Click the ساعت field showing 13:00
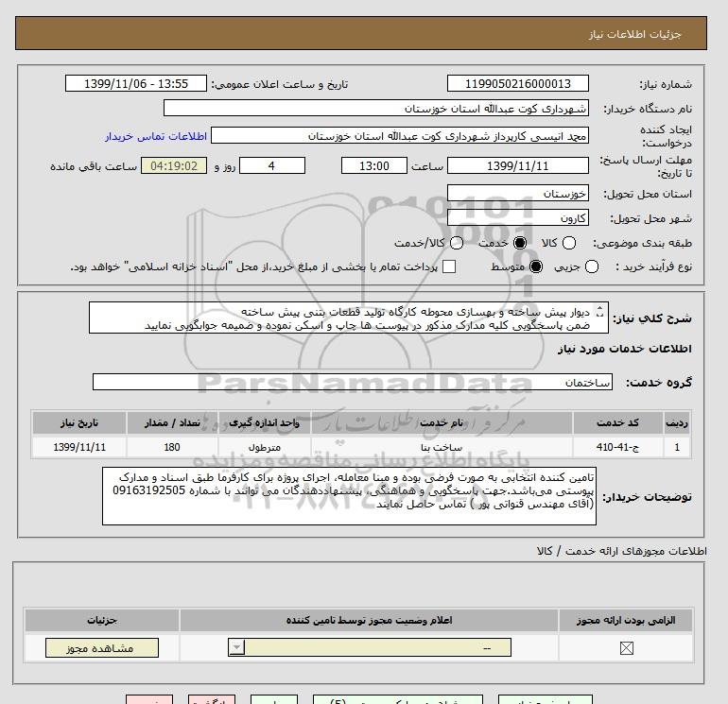Screen dimensions: 728x704 (x=373, y=165)
